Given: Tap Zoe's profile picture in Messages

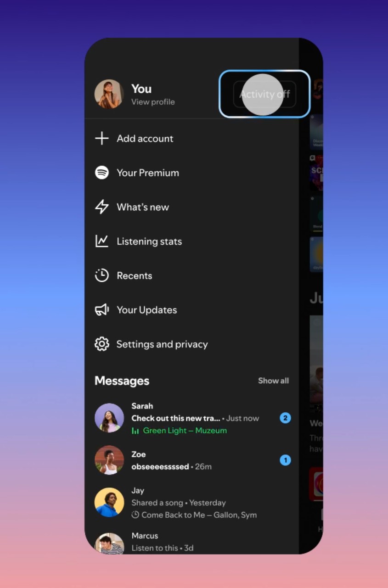Looking at the screenshot, I should coord(109,460).
